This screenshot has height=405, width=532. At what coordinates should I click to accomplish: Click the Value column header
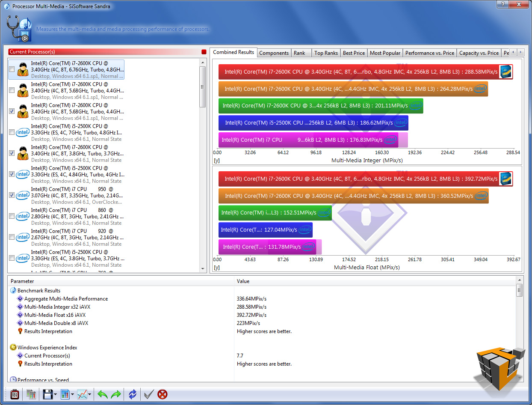[375, 281]
